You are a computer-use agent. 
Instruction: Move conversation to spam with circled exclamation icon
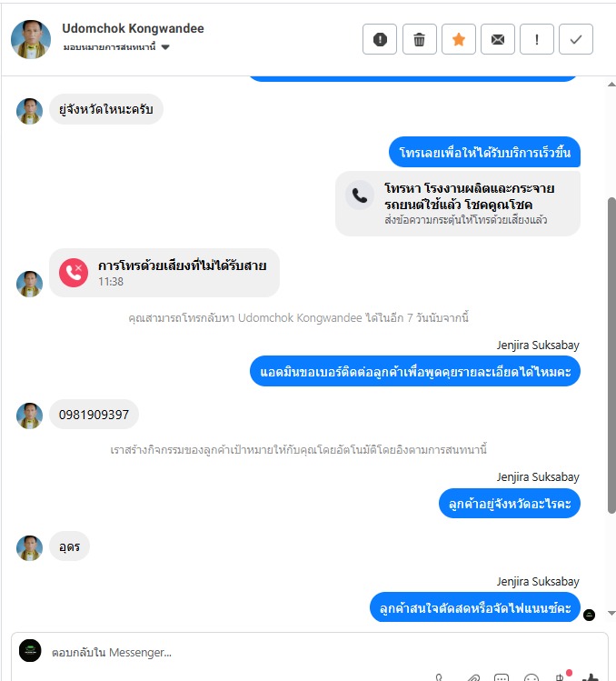(x=380, y=39)
